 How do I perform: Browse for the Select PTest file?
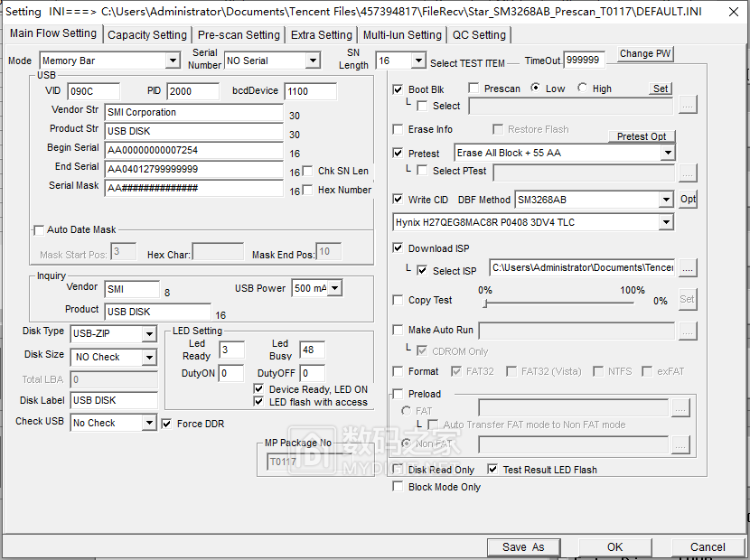click(688, 172)
